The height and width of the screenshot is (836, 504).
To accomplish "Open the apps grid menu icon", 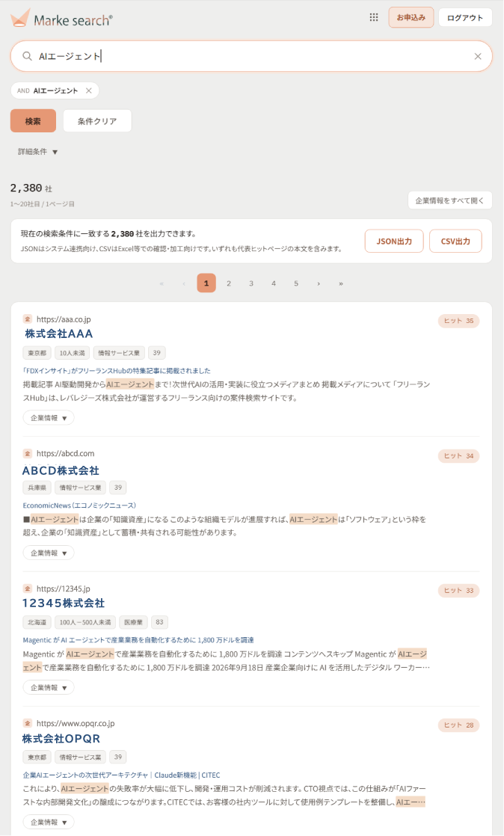I will tap(374, 18).
